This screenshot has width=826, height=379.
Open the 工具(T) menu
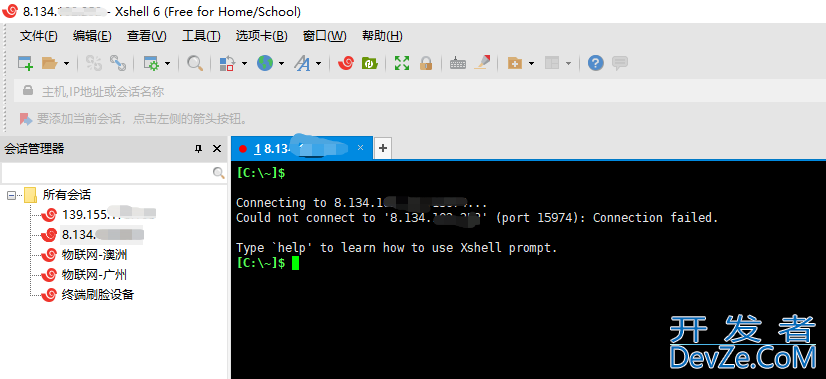click(x=201, y=36)
